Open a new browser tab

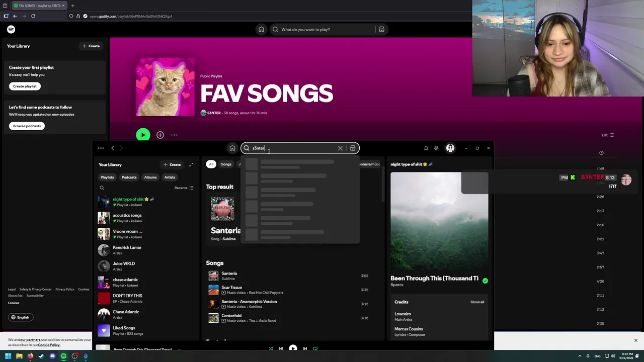pos(72,6)
